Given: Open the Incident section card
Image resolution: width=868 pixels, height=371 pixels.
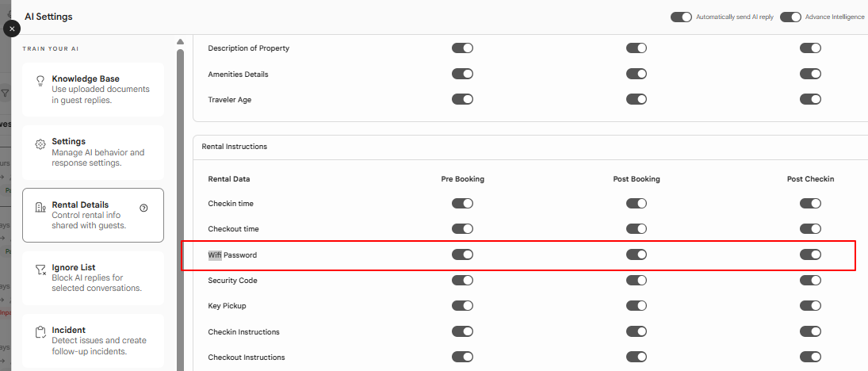Looking at the screenshot, I should 93,341.
